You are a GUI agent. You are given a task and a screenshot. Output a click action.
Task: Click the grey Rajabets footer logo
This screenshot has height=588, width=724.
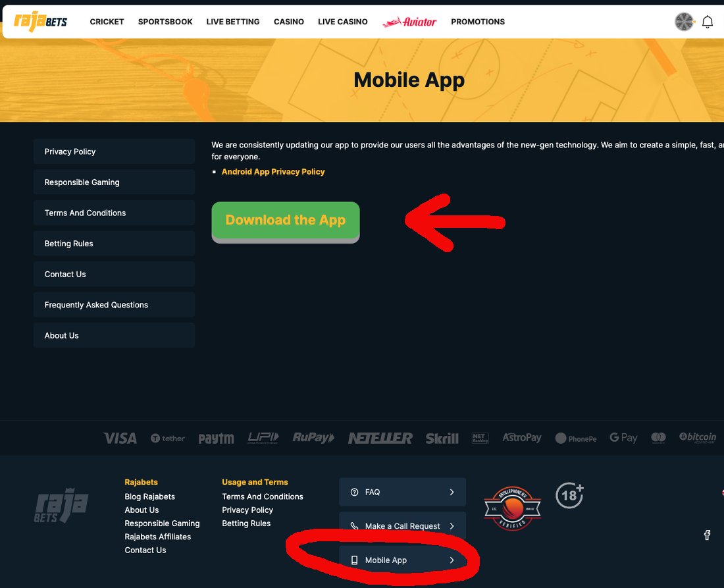(x=61, y=506)
